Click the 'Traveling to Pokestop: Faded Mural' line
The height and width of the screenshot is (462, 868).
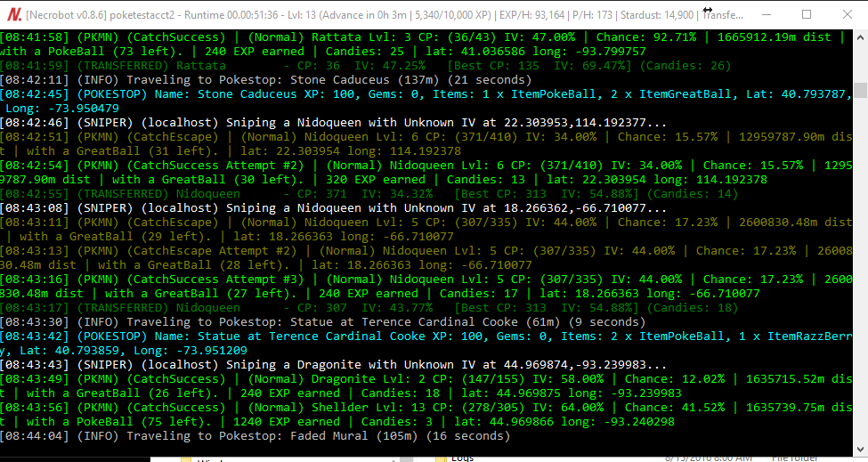[x=256, y=436]
